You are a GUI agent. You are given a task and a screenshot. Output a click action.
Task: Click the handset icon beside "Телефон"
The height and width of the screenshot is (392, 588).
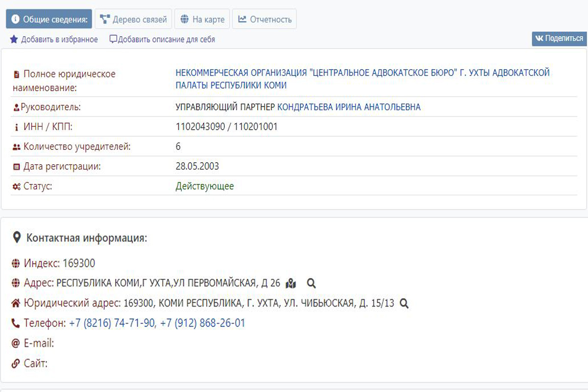pos(16,323)
